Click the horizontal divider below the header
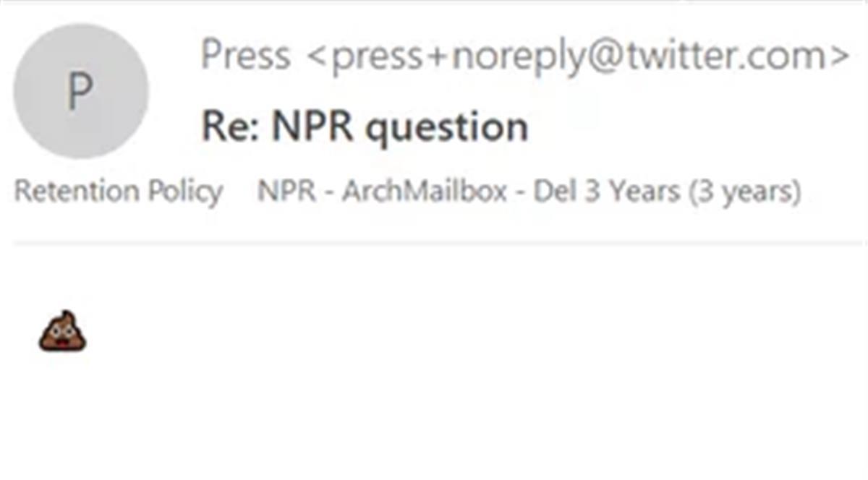Viewport: 868px width, 480px height. click(x=434, y=244)
